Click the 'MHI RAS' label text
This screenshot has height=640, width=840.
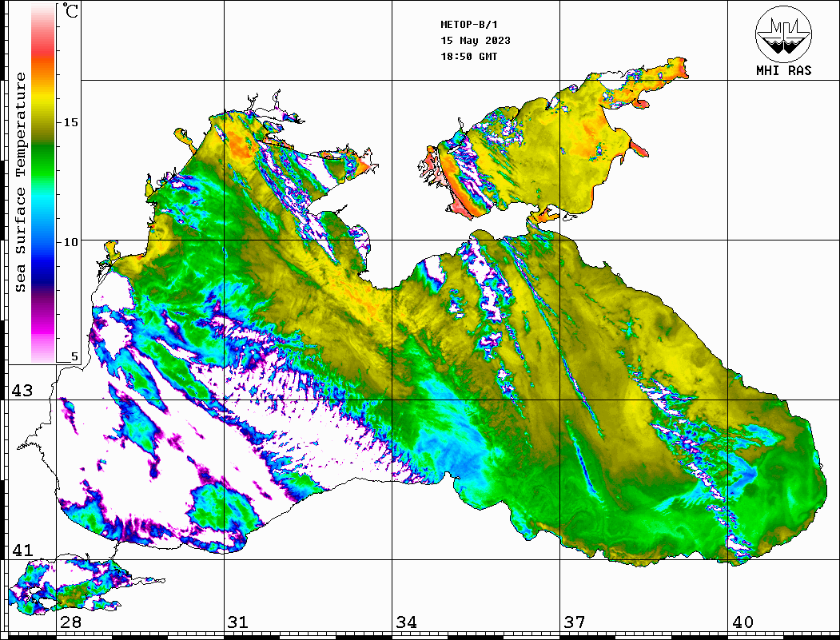point(783,70)
